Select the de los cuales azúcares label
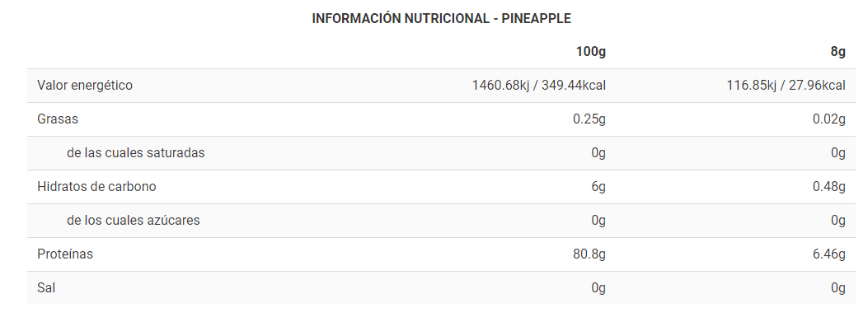868x317 pixels. pyautogui.click(x=134, y=220)
